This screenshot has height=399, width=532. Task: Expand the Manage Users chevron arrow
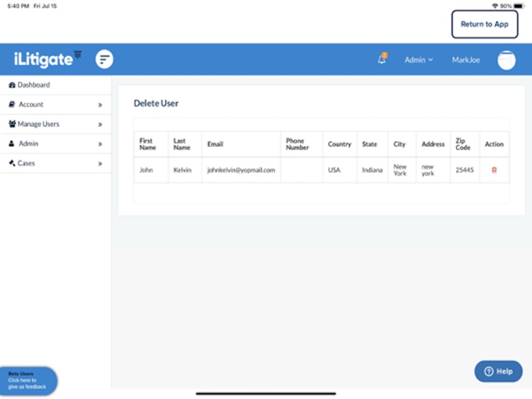coord(100,125)
